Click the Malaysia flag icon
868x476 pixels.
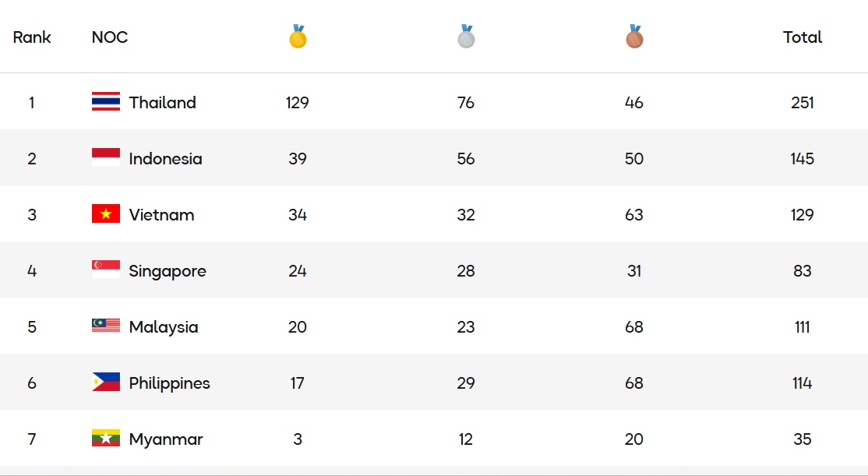106,326
